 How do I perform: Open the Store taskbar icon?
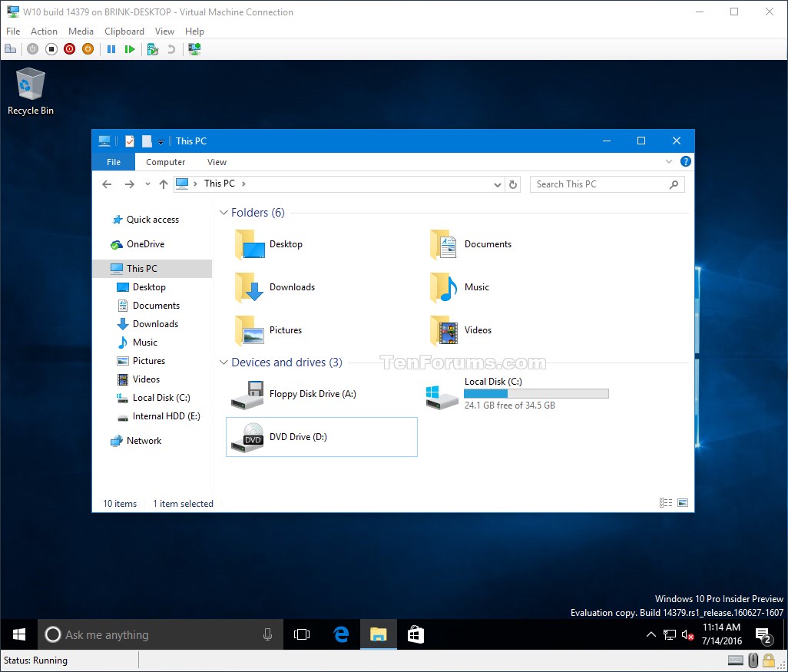click(x=416, y=635)
